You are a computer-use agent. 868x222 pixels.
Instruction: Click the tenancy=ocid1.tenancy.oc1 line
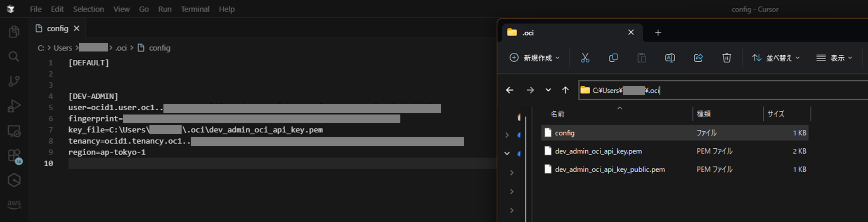tap(266, 141)
